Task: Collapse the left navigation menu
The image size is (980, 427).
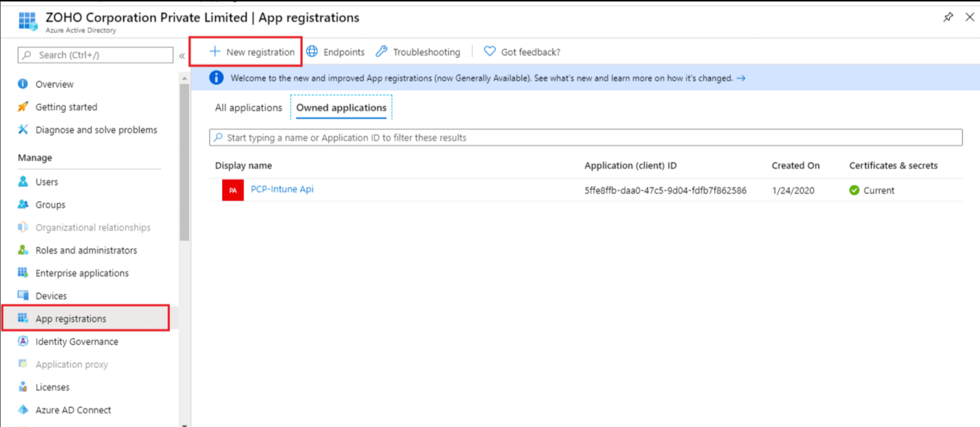Action: click(x=182, y=56)
